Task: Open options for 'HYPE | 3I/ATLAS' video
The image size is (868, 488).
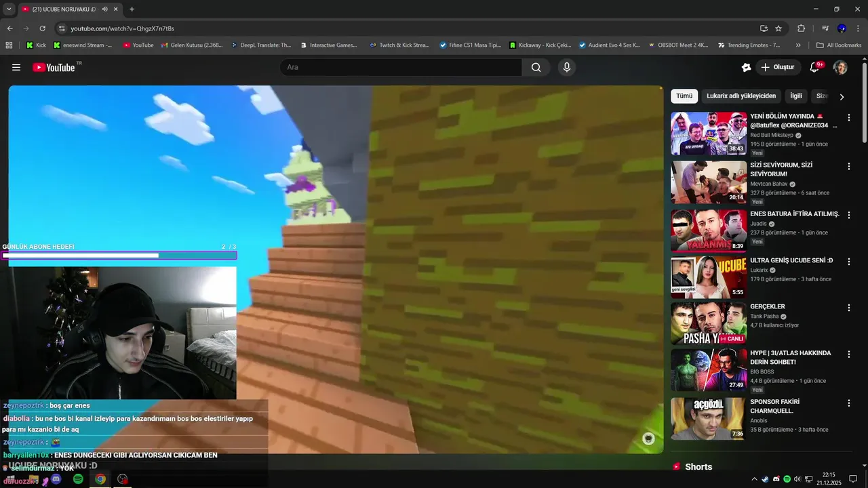Action: click(x=848, y=354)
